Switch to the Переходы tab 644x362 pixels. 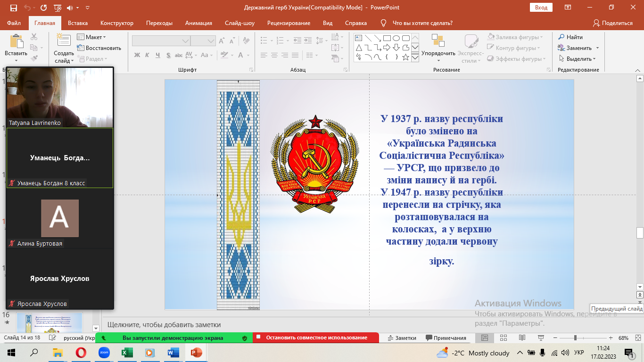tap(159, 23)
